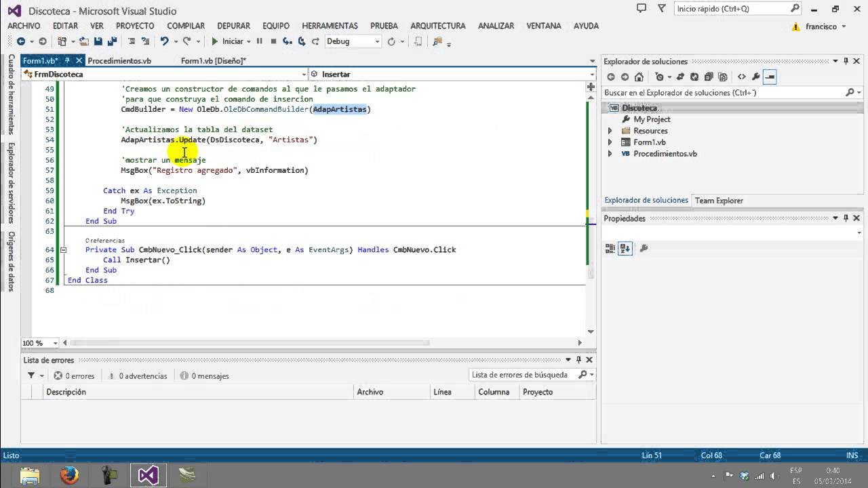Screen dimensions: 868x488
Task: Expand the Resources folder node
Action: tap(610, 131)
